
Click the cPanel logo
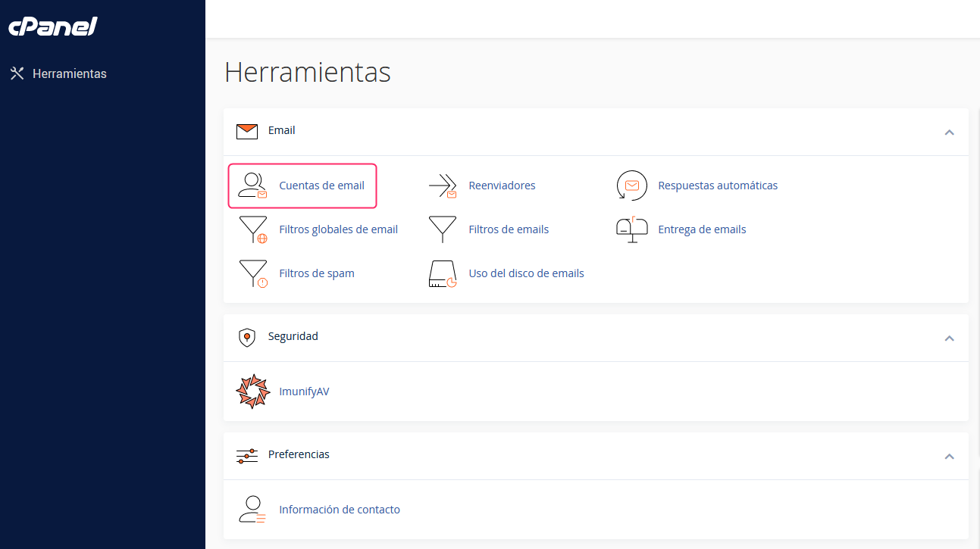[x=53, y=27]
